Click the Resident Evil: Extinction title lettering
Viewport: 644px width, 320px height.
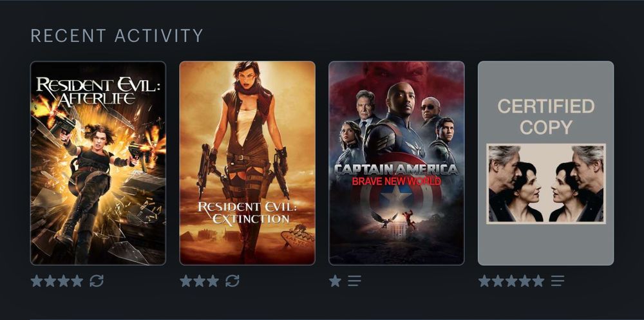point(247,212)
